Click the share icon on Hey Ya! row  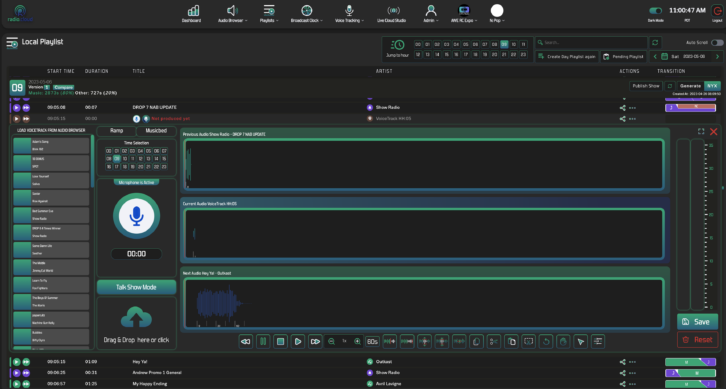coord(622,362)
